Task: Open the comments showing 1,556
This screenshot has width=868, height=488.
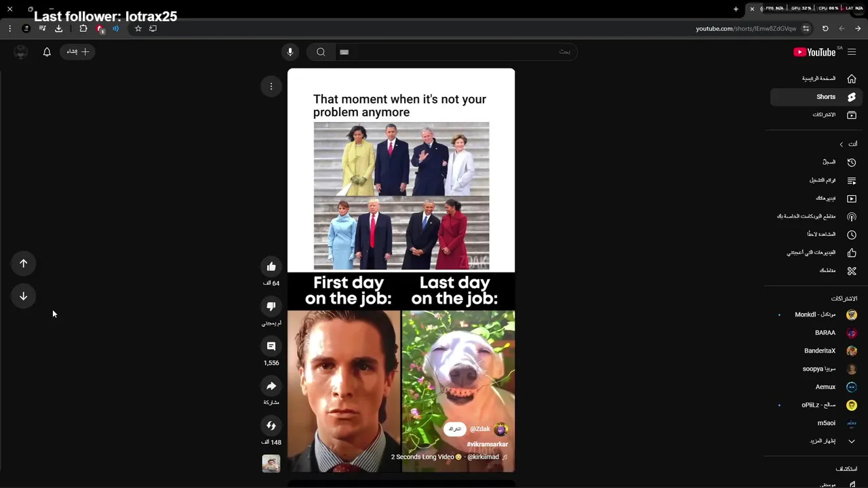Action: (271, 346)
